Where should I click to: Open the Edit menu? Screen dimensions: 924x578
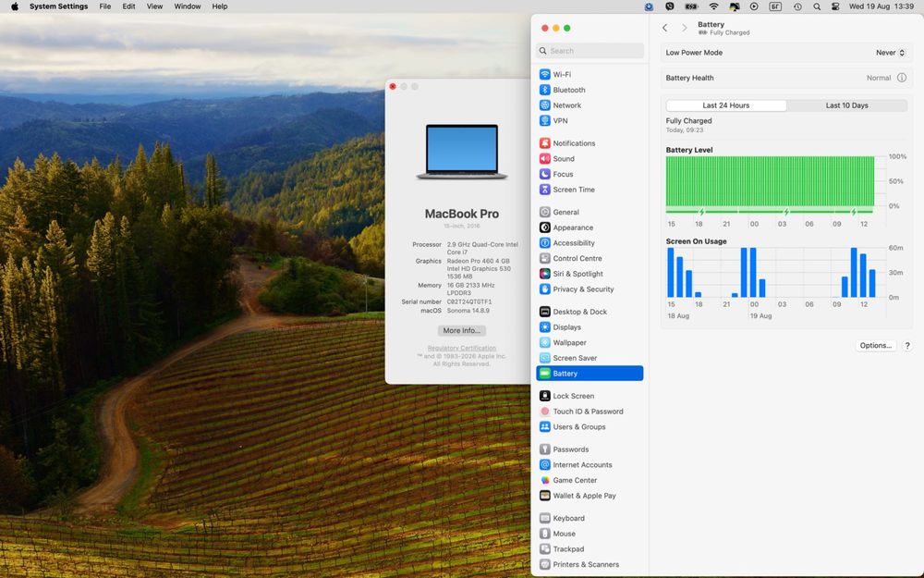(128, 6)
